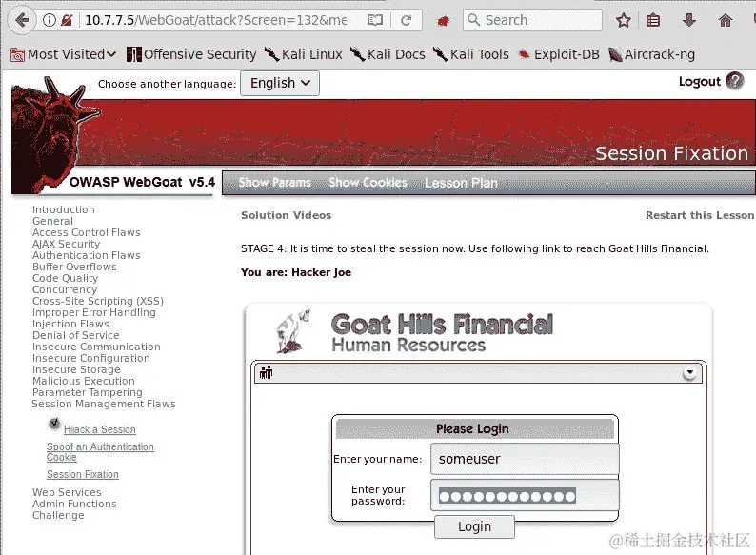Expand the Introduction lesson category
756x555 pixels.
point(63,209)
